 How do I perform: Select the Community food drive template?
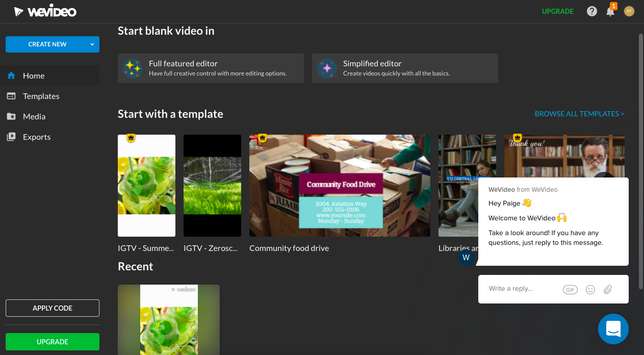[x=340, y=186]
